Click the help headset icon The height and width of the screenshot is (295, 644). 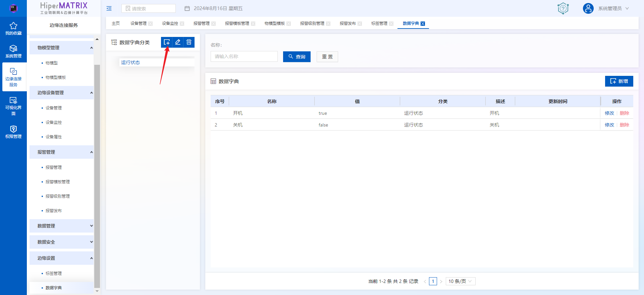pos(563,8)
